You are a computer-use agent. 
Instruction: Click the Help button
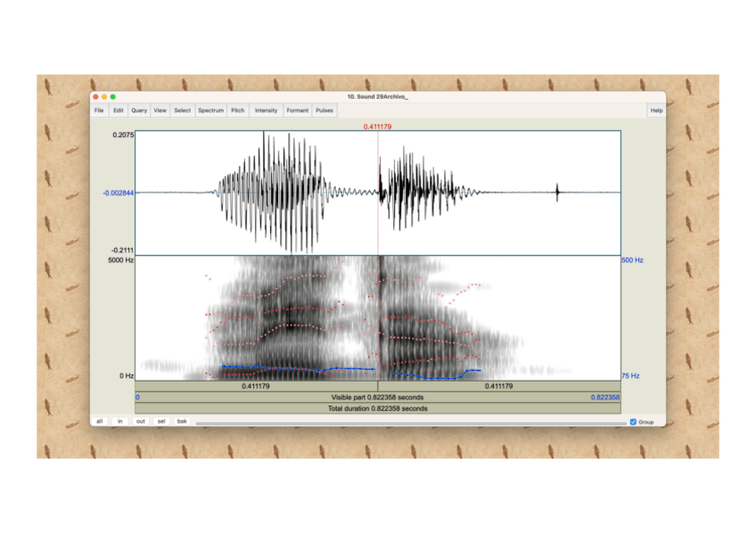[x=656, y=111]
